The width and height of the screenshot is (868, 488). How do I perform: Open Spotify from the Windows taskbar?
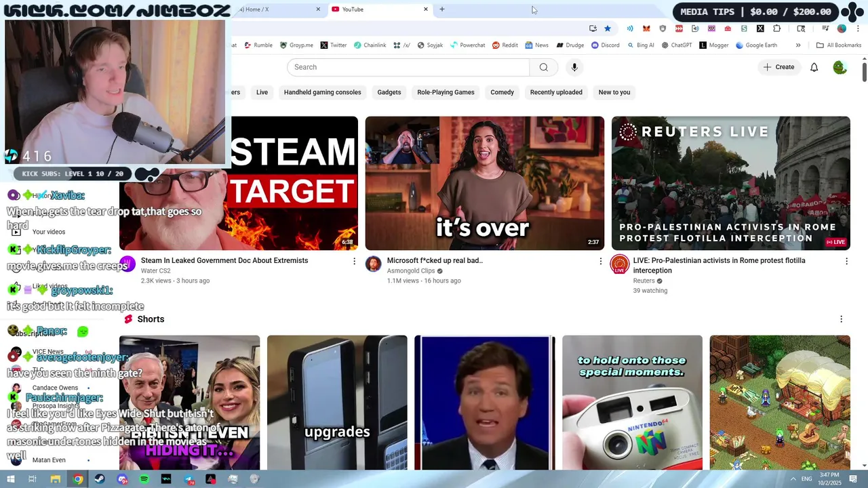click(x=144, y=479)
